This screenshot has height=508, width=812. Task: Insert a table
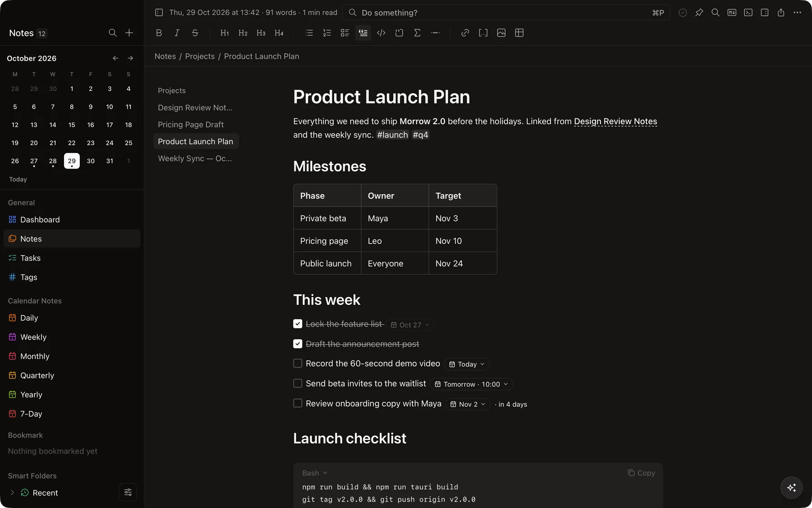coord(519,33)
